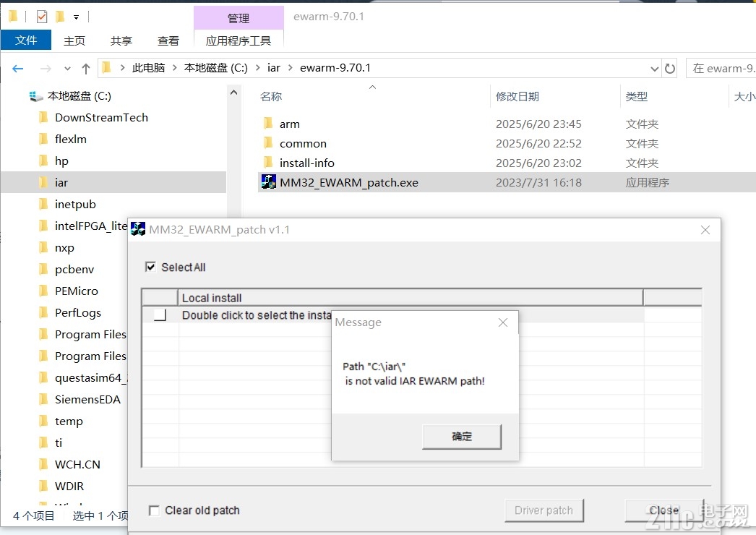Image resolution: width=756 pixels, height=535 pixels.
Task: Select flexlm folder in navigation tree
Action: tap(71, 139)
